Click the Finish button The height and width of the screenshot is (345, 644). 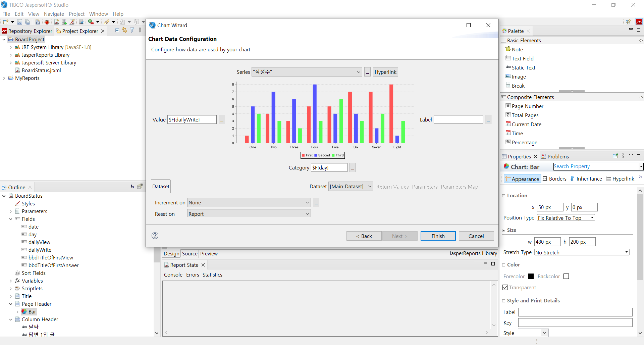(438, 236)
